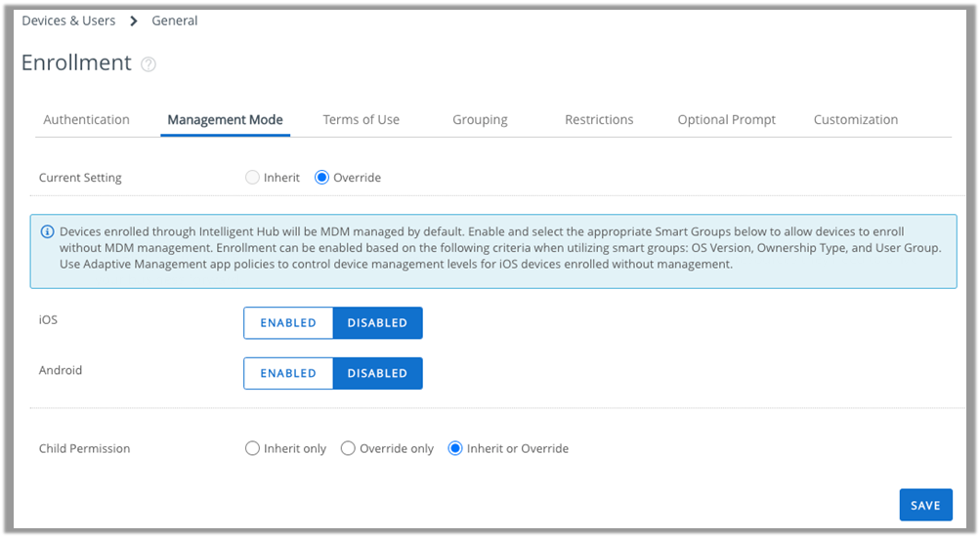This screenshot has height=538, width=980.
Task: Set iOS to Enabled
Action: coord(288,323)
